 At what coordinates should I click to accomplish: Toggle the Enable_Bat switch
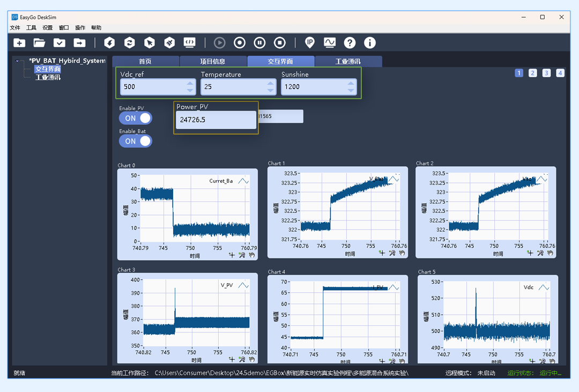136,141
